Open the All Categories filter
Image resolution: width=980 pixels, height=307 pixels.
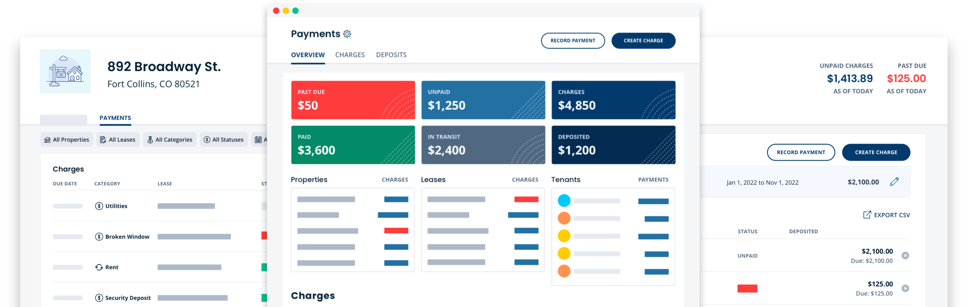pyautogui.click(x=170, y=140)
